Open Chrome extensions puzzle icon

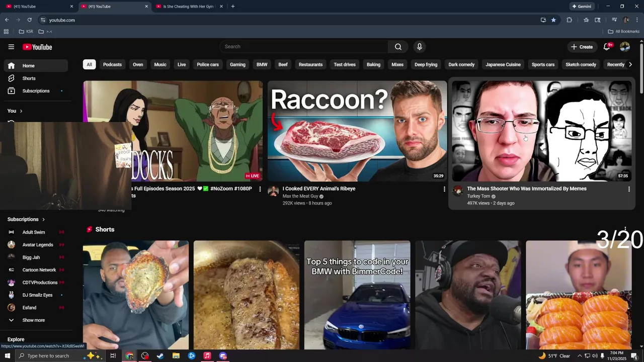coord(569,20)
